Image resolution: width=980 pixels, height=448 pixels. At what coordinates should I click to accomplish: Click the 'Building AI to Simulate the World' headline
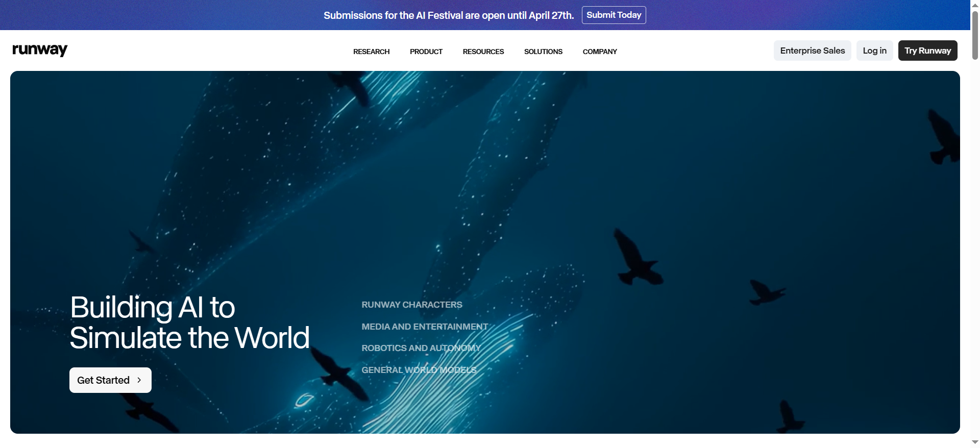point(189,322)
